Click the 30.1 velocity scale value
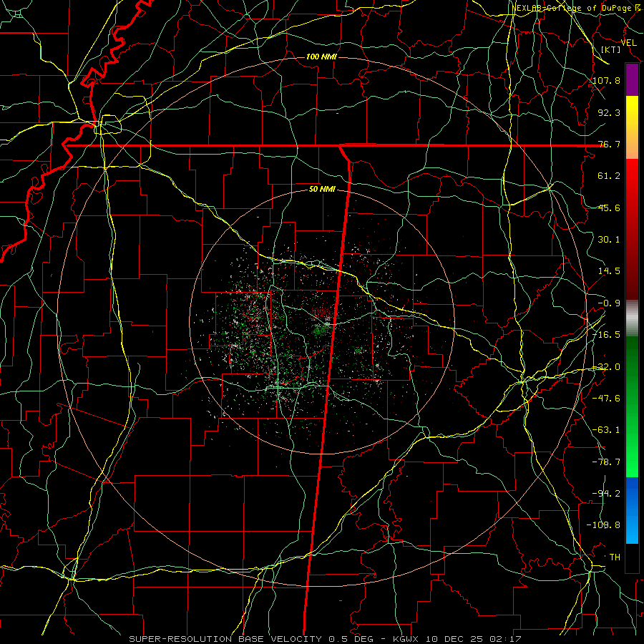 click(609, 240)
